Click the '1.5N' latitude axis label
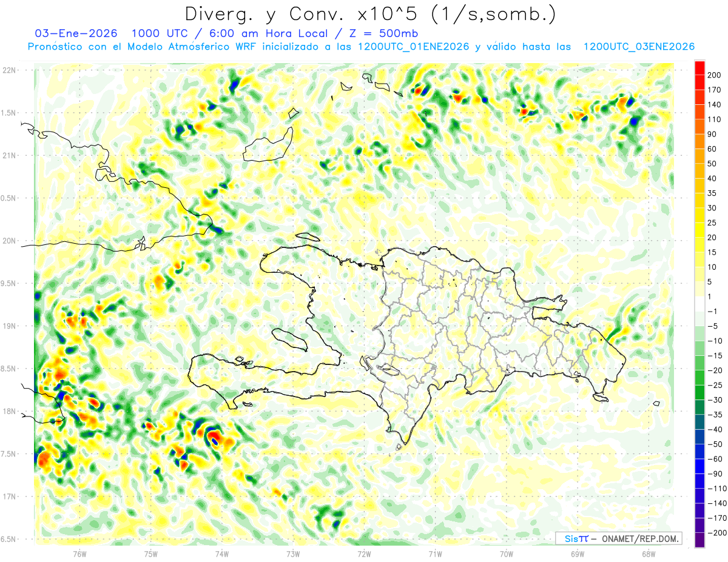Image resolution: width=728 pixels, height=562 pixels. tap(8, 113)
